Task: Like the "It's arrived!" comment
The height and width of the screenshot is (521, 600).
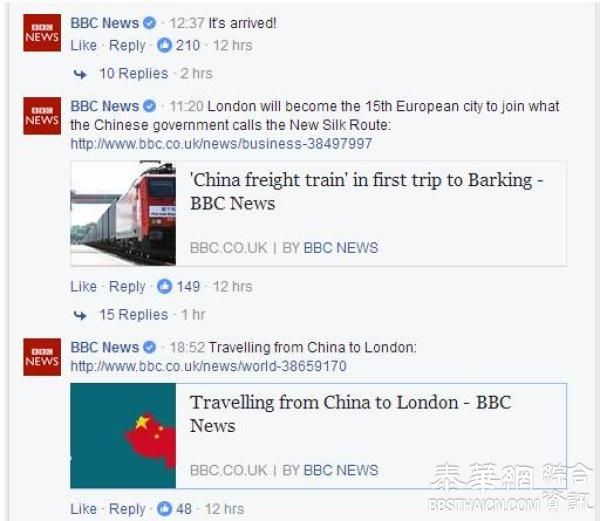Action: click(83, 45)
